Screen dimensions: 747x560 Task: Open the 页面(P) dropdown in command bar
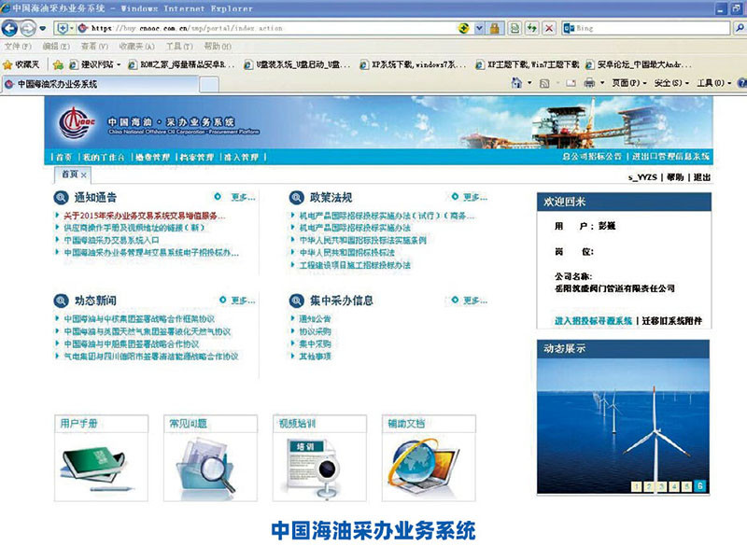629,83
